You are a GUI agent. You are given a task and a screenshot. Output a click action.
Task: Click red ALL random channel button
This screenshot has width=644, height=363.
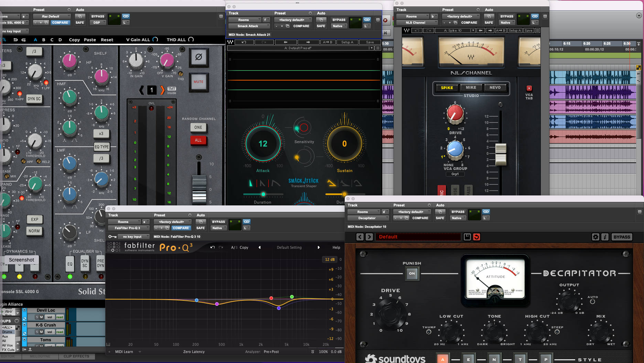pos(198,140)
